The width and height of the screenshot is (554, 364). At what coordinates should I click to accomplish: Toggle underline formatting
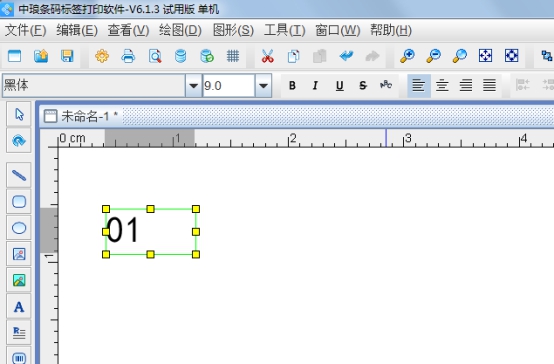pyautogui.click(x=340, y=86)
